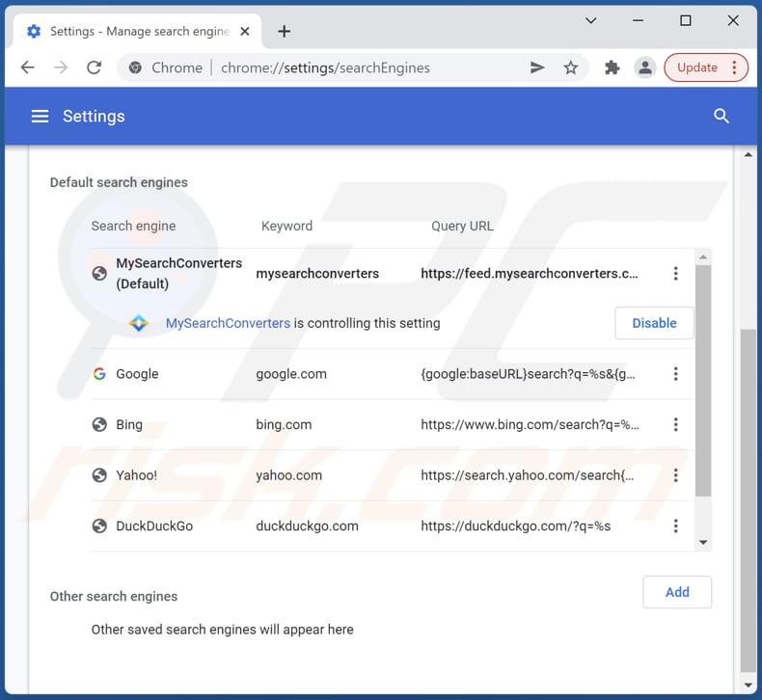The height and width of the screenshot is (700, 762).
Task: Open the Settings hamburger menu
Action: point(40,116)
